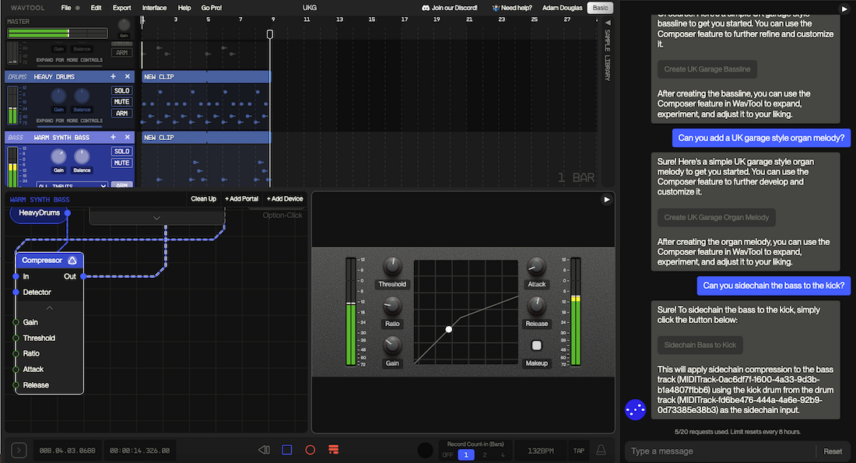Click the Compressor node's triangle icon
The width and height of the screenshot is (856, 463).
coord(72,260)
